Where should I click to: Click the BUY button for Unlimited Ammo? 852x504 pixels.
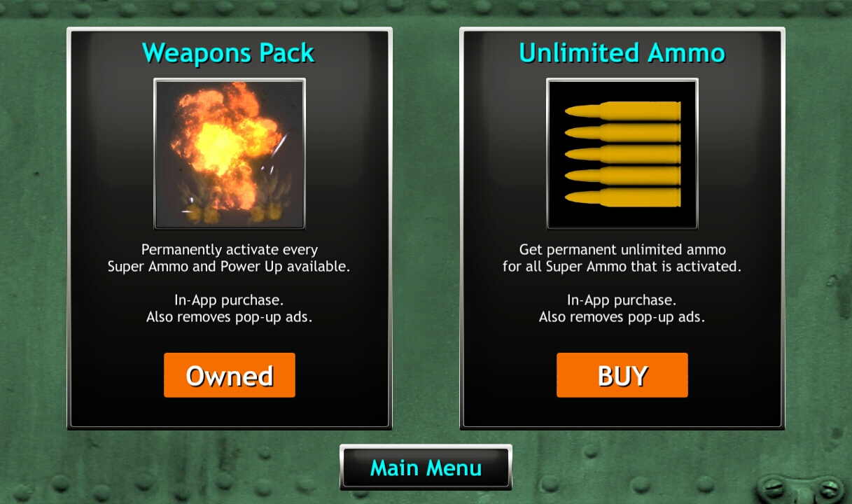coord(622,375)
